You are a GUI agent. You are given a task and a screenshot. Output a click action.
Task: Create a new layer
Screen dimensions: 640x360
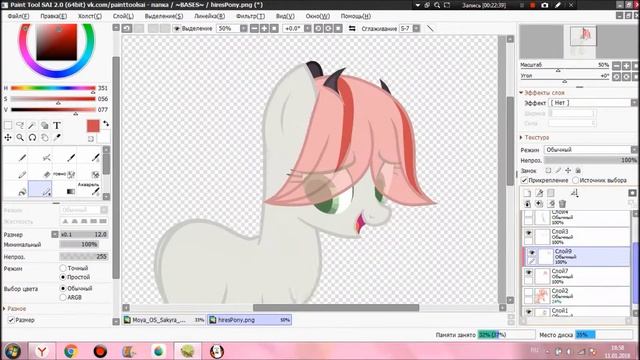click(x=527, y=193)
